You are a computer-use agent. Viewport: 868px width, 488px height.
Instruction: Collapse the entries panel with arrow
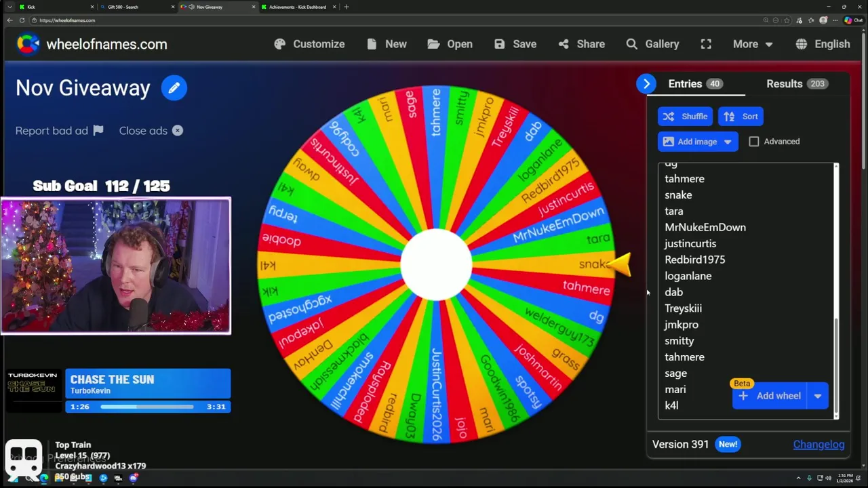646,84
